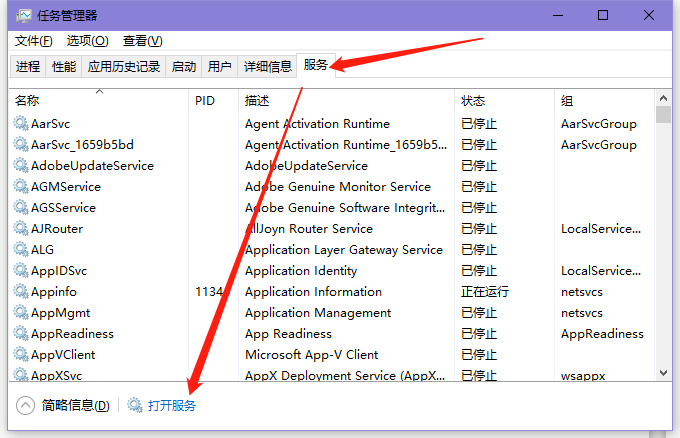Click the gear icon for AJRouter service
Image resolution: width=680 pixels, height=438 pixels.
(x=21, y=229)
